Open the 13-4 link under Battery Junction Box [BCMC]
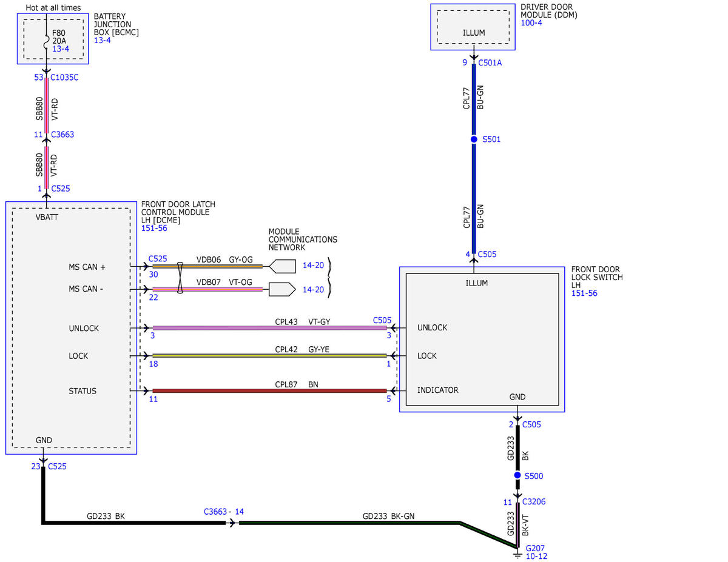The width and height of the screenshot is (728, 562). (102, 41)
